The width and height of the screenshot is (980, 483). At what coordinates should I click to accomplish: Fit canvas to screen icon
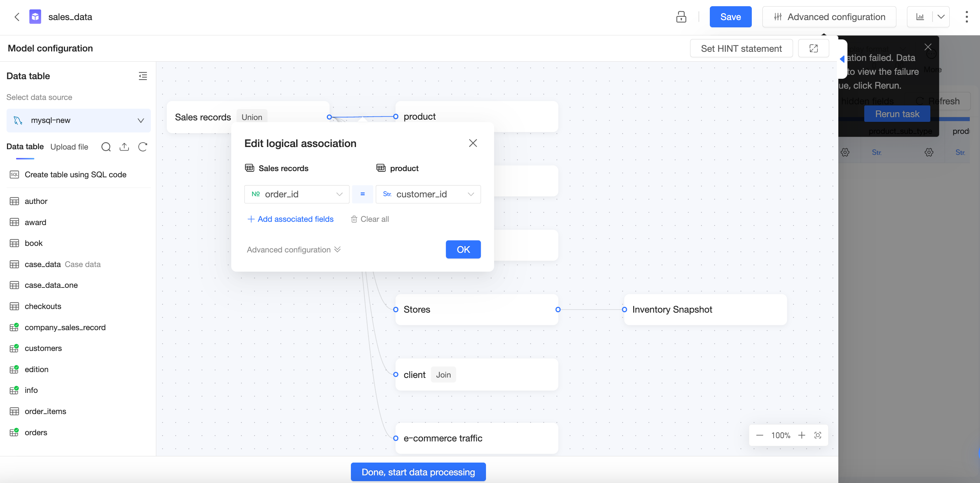tap(818, 435)
